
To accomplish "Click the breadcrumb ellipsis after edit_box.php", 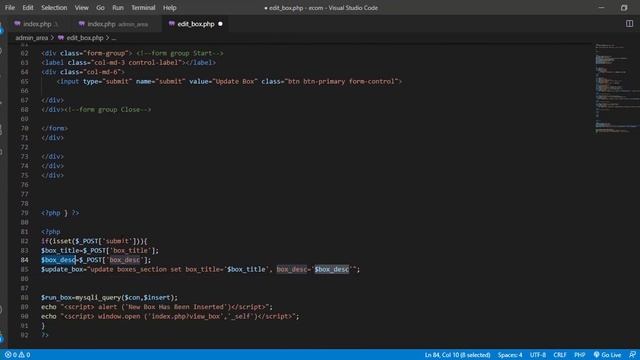I will coord(114,38).
